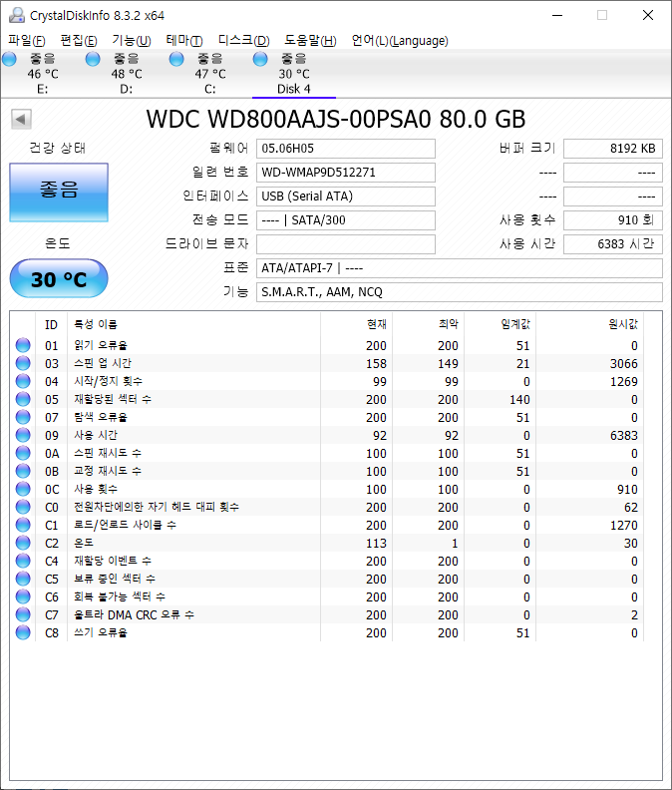The width and height of the screenshot is (672, 790).
Task: Click the standard field ATA/ATAPI-7
Action: pos(460,268)
